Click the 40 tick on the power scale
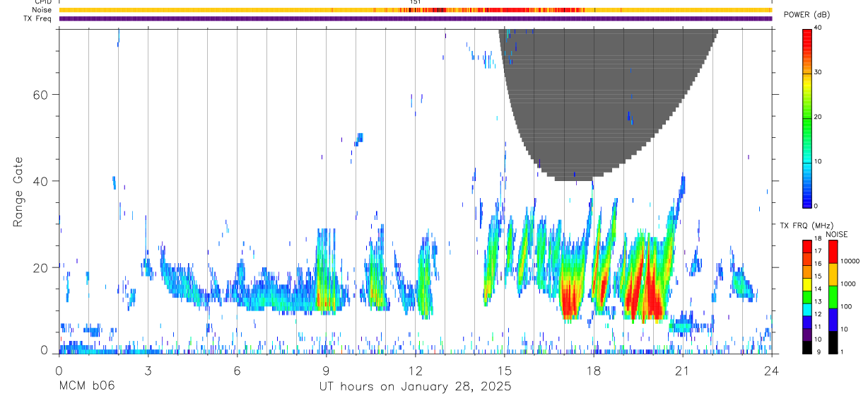Viewport: 868px width, 401px height. pyautogui.click(x=819, y=28)
